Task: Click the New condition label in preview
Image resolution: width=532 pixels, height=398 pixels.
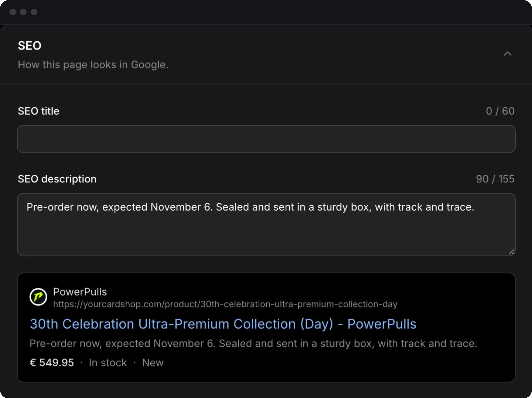Action: 153,363
